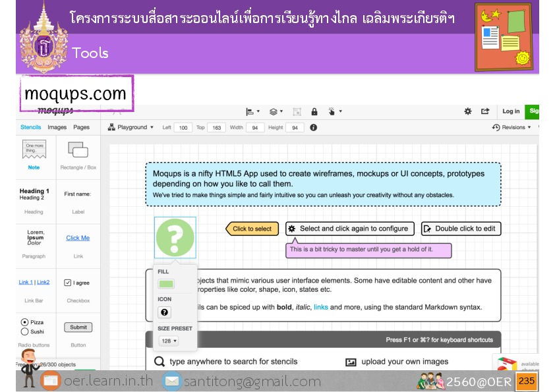The height and width of the screenshot is (392, 555).
Task: Select the Pizza radio button
Action: click(24, 322)
